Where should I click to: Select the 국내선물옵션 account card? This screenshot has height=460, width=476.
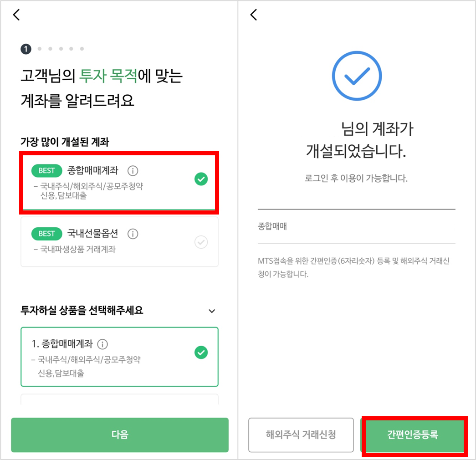tap(119, 242)
